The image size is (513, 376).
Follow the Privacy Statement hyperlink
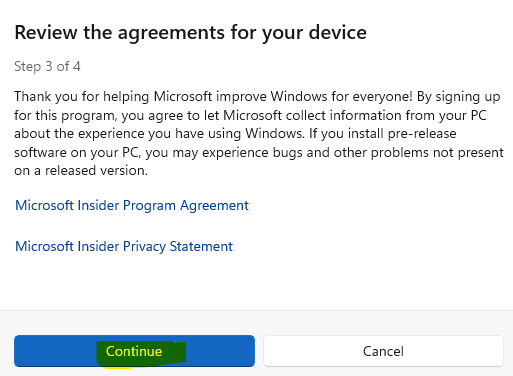(x=124, y=247)
